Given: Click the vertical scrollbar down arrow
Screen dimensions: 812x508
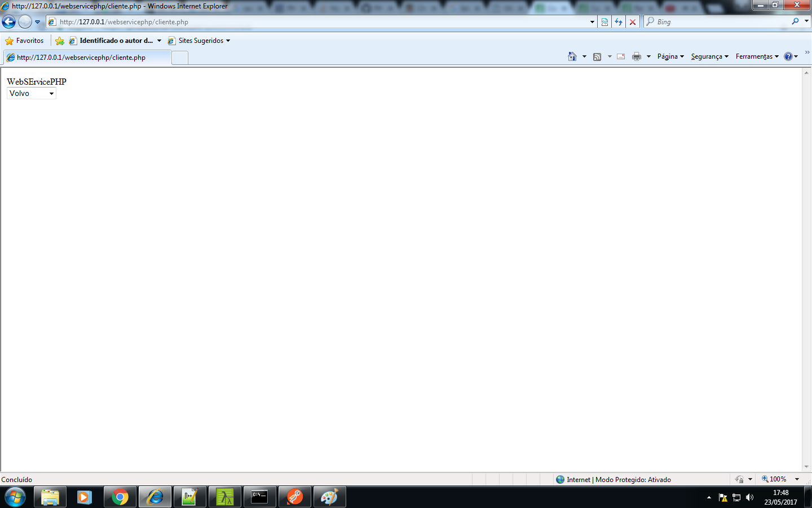Looking at the screenshot, I should [x=807, y=467].
